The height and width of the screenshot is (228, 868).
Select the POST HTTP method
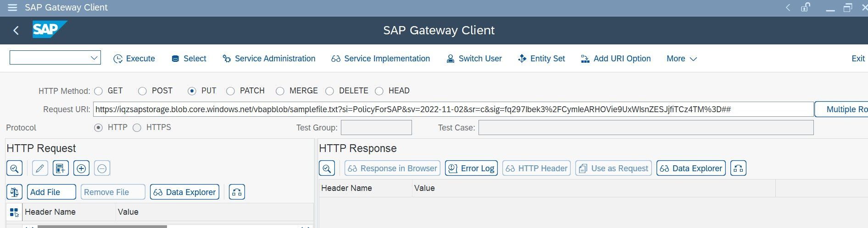[142, 91]
